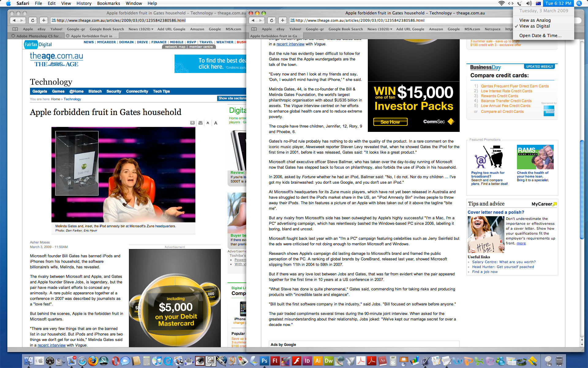The width and height of the screenshot is (588, 368).
Task: Expand the News (1020) bookmarks dropdown in the right window
Action: click(x=380, y=29)
